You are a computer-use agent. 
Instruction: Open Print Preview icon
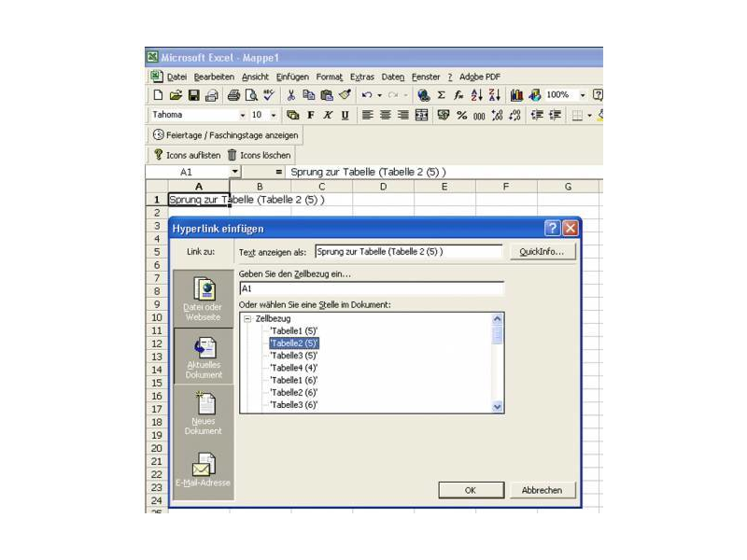tap(251, 95)
